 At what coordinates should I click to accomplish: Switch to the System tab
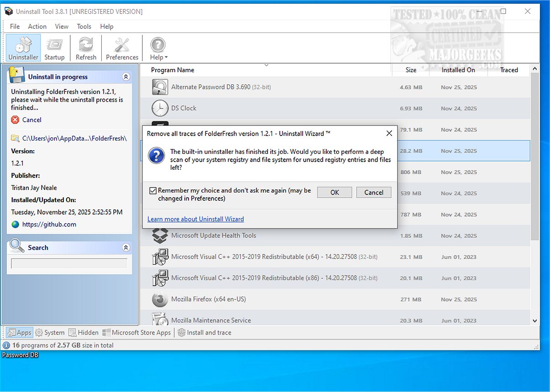pyautogui.click(x=50, y=333)
